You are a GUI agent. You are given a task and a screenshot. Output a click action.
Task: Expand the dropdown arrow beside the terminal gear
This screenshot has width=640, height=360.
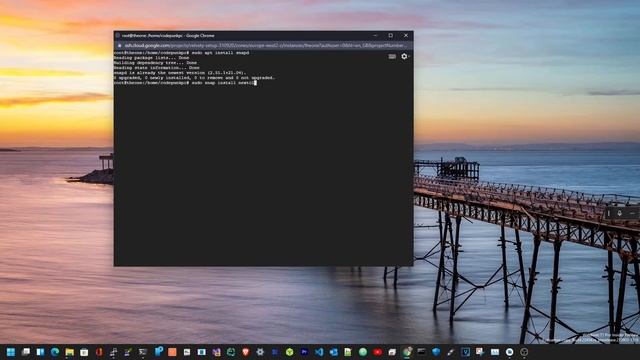tap(409, 56)
